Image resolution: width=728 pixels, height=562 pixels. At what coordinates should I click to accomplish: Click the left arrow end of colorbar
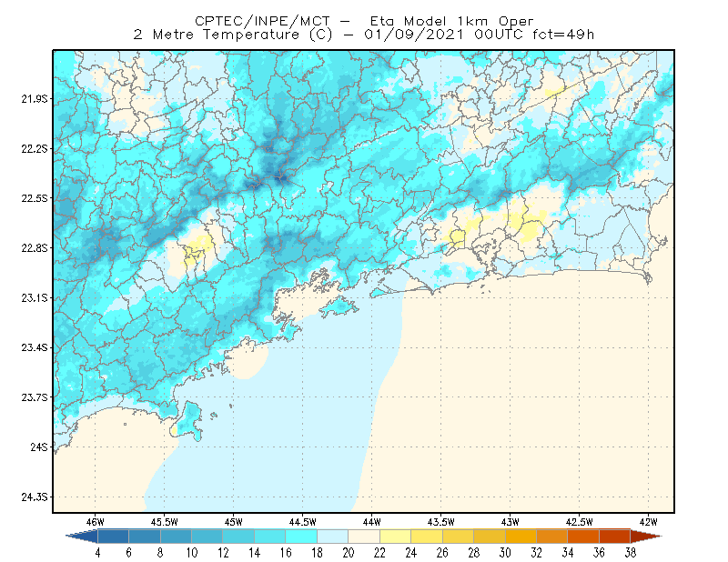point(82,537)
